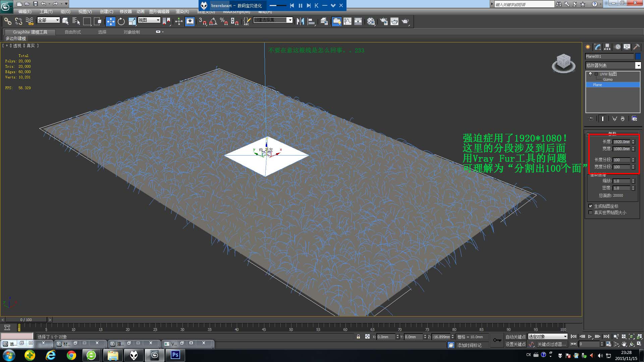This screenshot has width=644, height=362.
Task: Click the Plane001 object color swatch
Action: 638,56
